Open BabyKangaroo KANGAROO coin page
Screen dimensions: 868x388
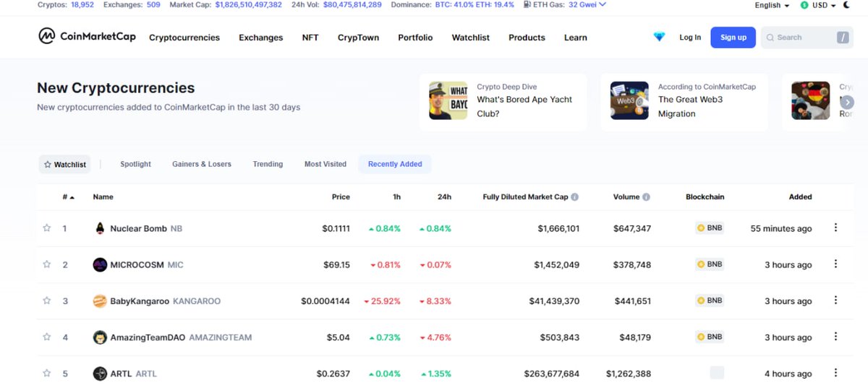pos(165,301)
